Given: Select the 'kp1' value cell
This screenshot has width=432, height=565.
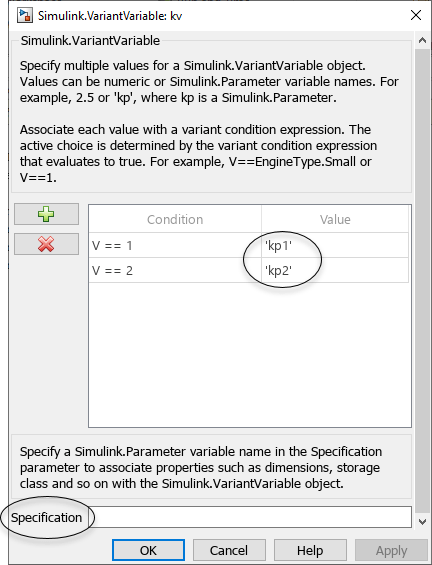Looking at the screenshot, I should [x=335, y=245].
